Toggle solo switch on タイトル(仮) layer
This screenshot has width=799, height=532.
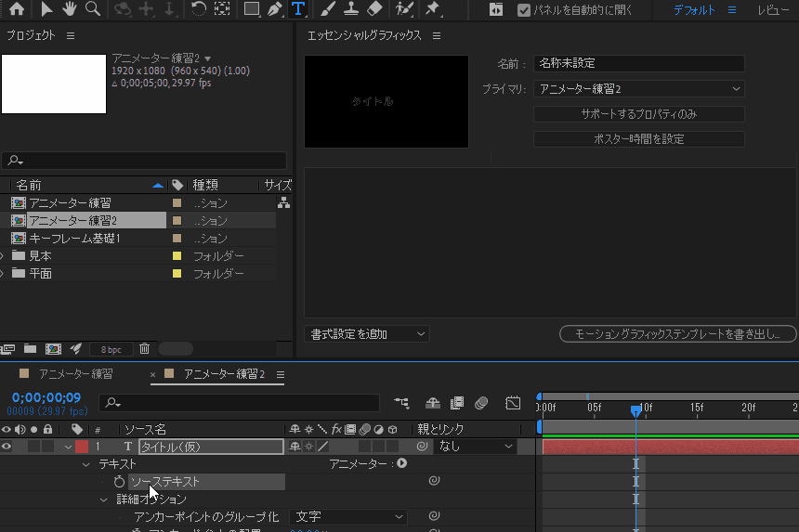33,447
